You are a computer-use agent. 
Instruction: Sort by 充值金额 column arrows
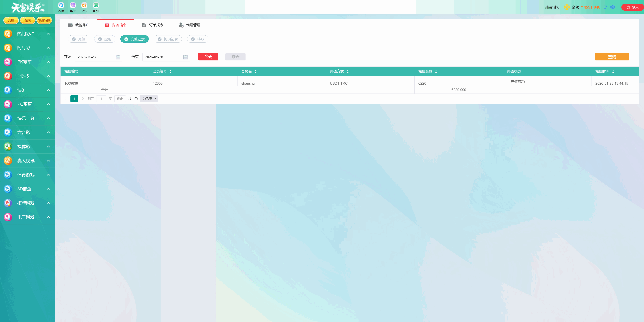click(x=436, y=72)
